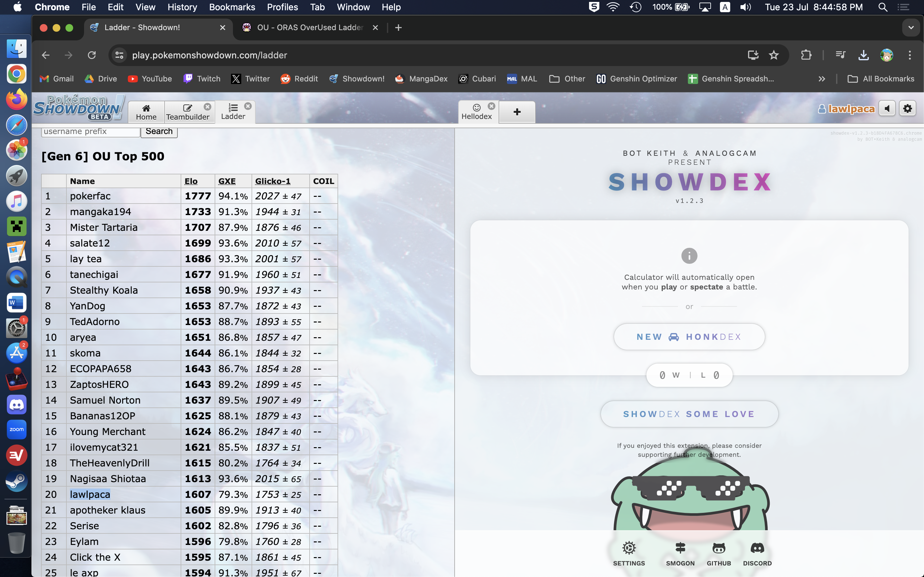Bookmark this page with the star icon
The width and height of the screenshot is (924, 577).
coord(774,55)
